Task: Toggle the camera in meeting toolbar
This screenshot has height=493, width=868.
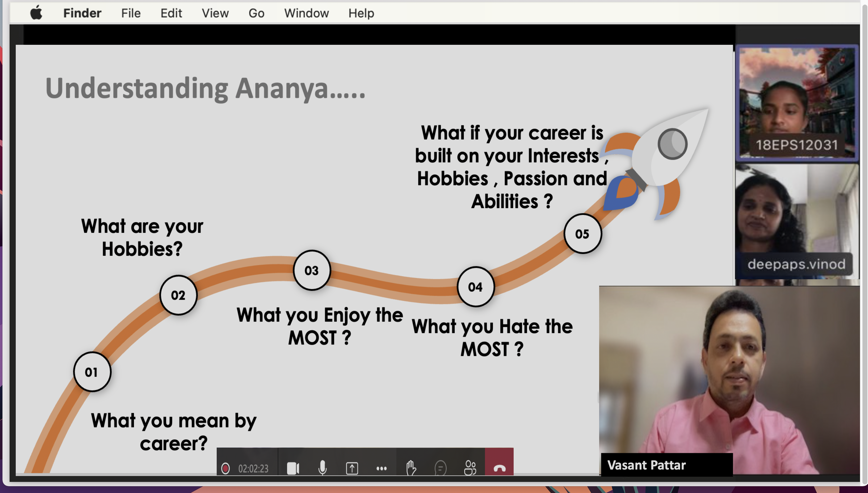Action: (293, 468)
